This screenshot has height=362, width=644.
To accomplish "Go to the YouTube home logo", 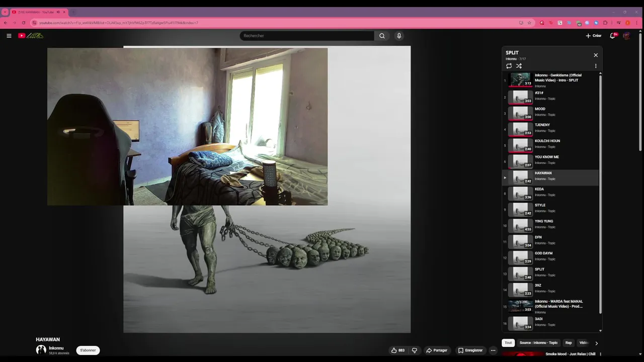I will point(31,36).
